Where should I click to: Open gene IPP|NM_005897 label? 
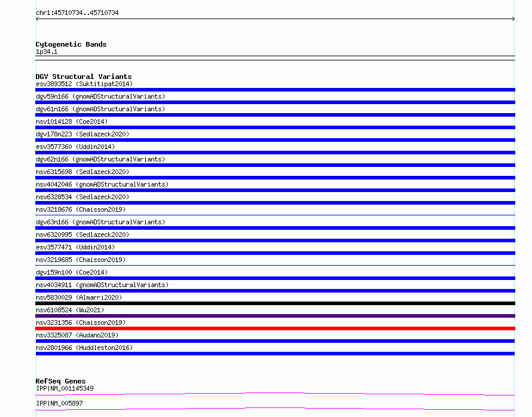[x=59, y=403]
